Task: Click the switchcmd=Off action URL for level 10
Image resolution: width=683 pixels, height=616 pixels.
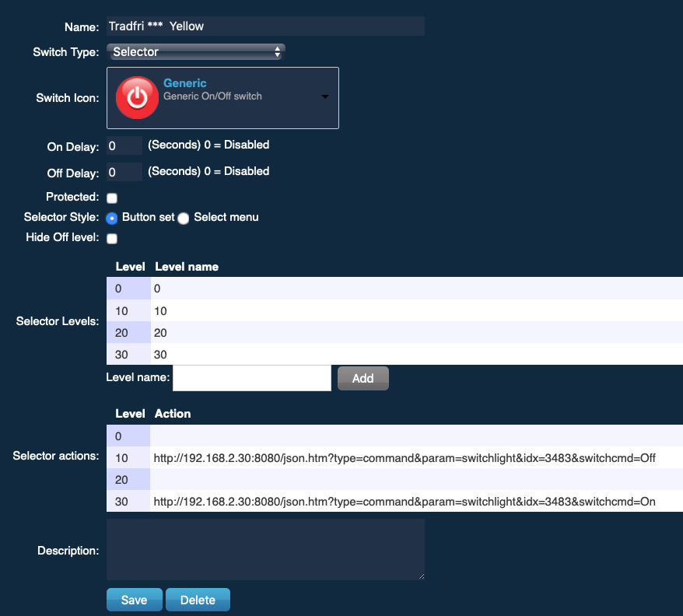Action: click(405, 458)
